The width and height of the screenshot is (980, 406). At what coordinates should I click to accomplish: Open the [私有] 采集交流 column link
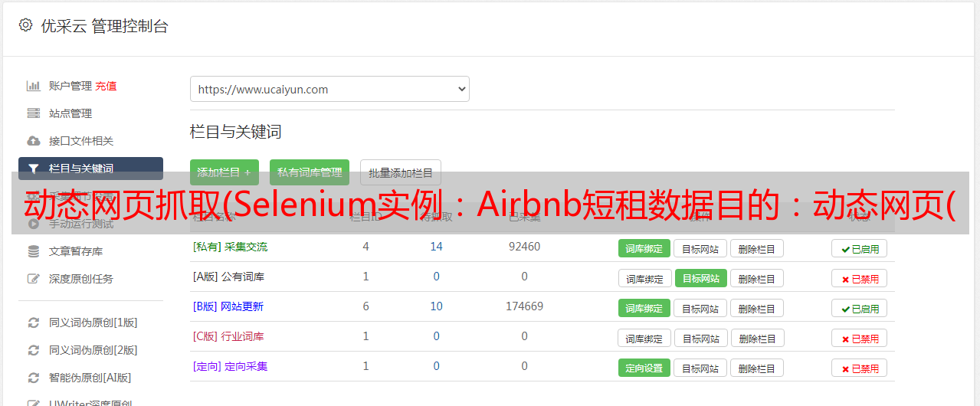(230, 247)
